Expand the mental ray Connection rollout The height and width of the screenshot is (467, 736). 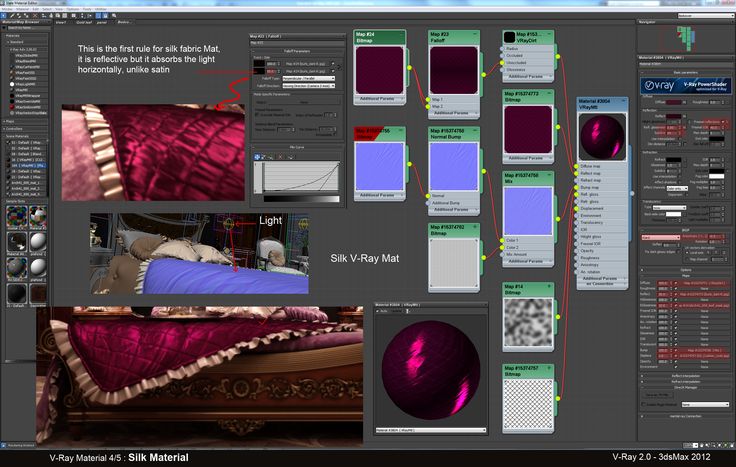coord(686,416)
